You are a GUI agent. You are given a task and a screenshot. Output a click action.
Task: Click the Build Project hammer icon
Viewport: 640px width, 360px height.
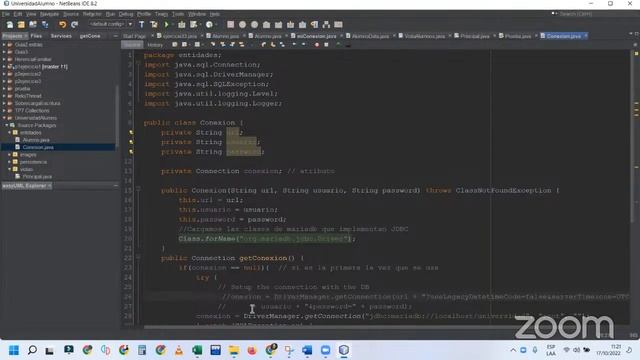pyautogui.click(x=142, y=25)
